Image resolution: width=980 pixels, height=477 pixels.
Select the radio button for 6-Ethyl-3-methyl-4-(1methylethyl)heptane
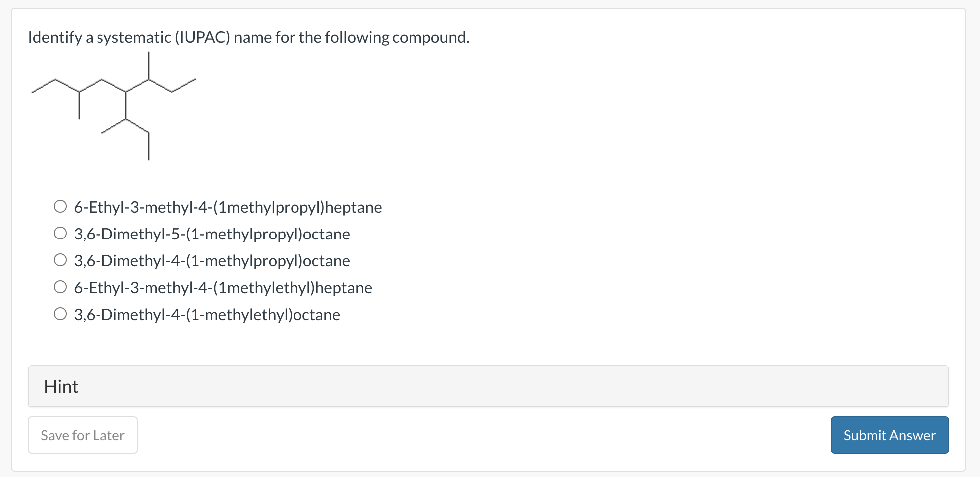tap(61, 286)
